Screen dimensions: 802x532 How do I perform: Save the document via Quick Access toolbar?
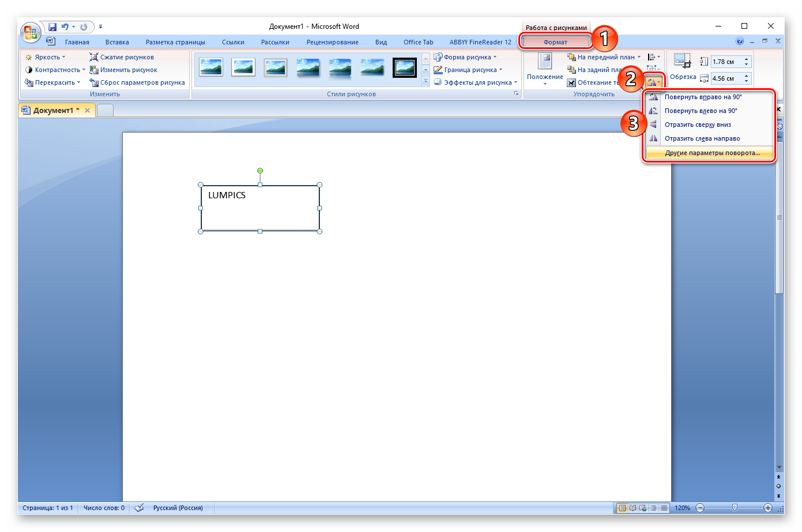pyautogui.click(x=52, y=27)
